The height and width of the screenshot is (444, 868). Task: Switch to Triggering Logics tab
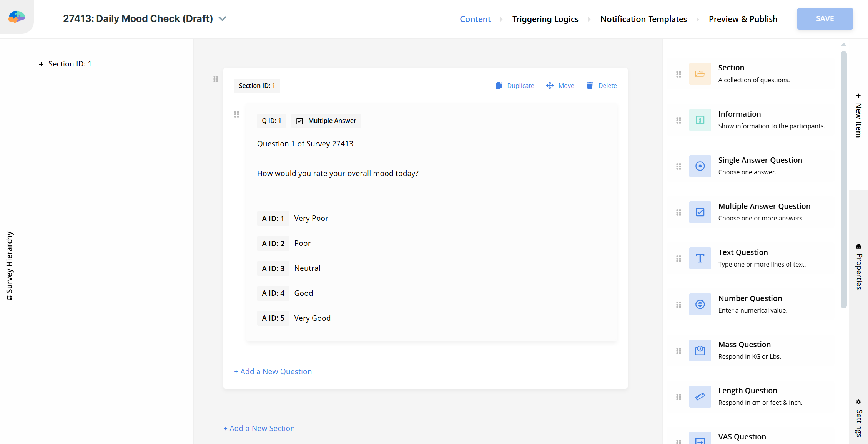click(x=545, y=19)
